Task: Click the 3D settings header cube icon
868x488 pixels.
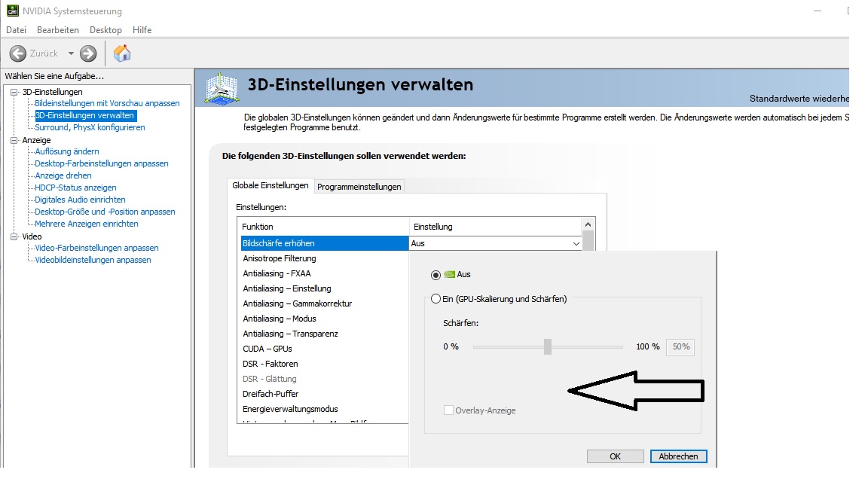Action: [221, 87]
